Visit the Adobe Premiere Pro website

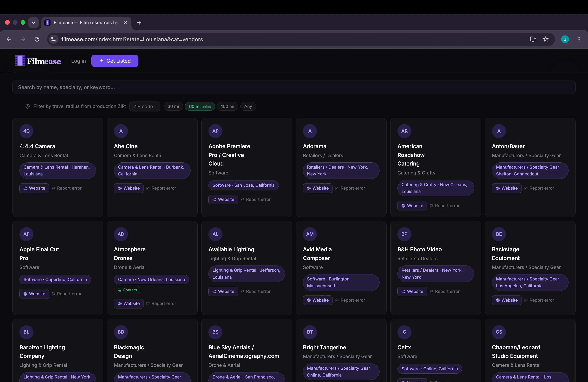point(223,199)
